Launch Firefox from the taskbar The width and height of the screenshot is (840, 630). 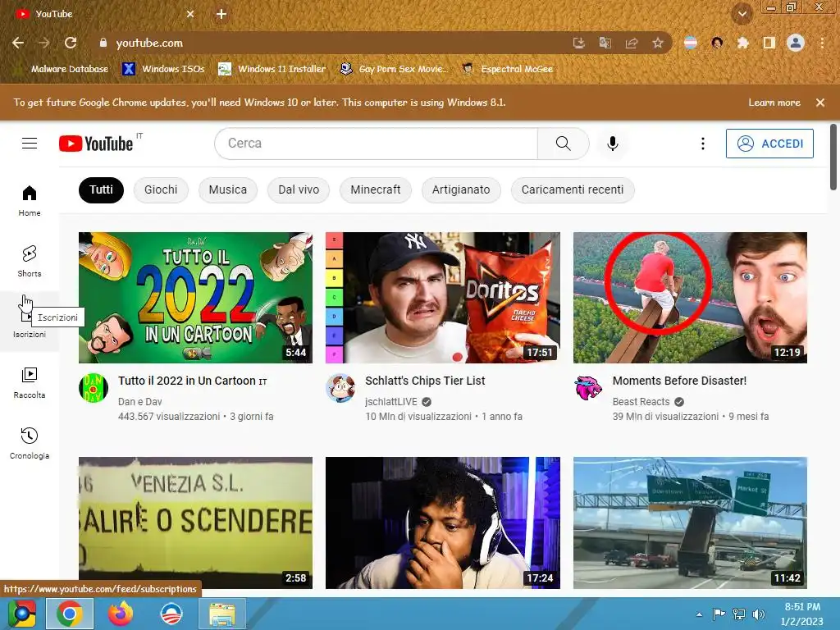tap(120, 614)
